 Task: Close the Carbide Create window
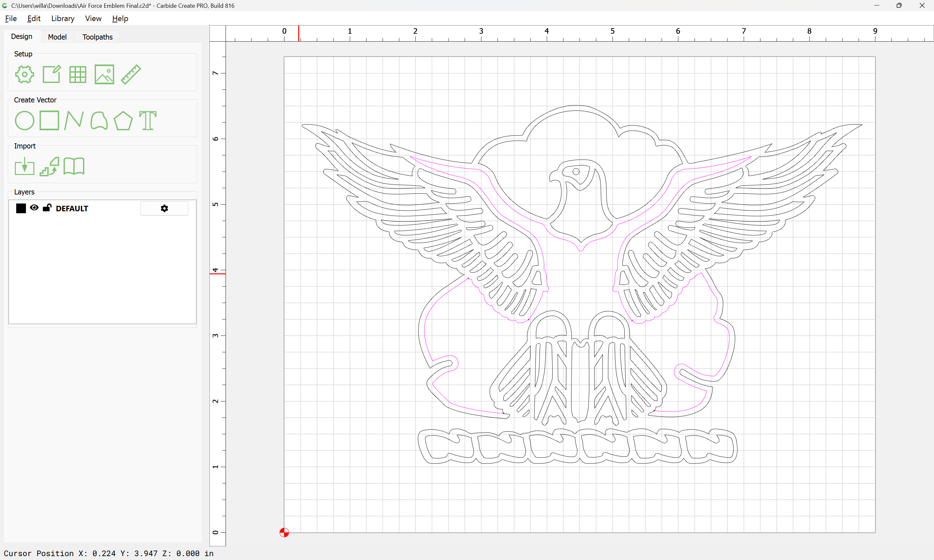pos(922,6)
